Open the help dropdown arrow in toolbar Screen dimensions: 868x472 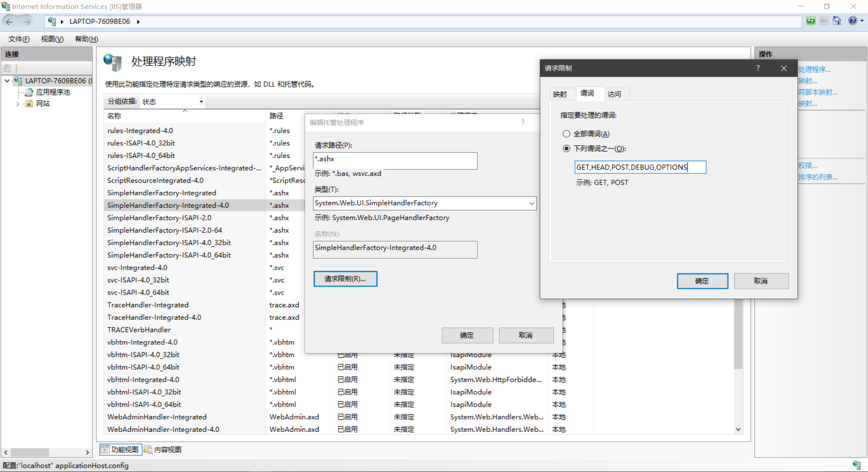862,21
